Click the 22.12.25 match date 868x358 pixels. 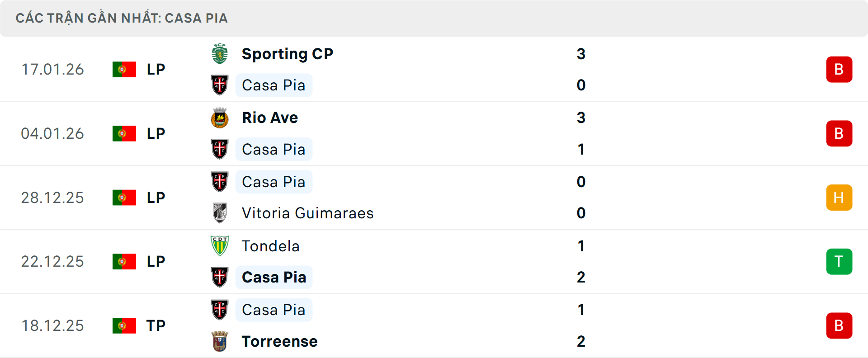click(52, 262)
